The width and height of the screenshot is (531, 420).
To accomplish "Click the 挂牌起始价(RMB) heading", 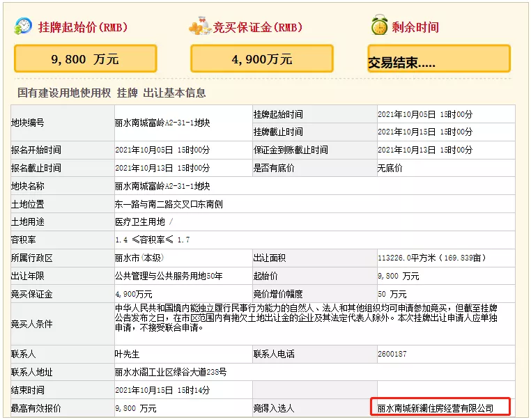I will point(83,27).
